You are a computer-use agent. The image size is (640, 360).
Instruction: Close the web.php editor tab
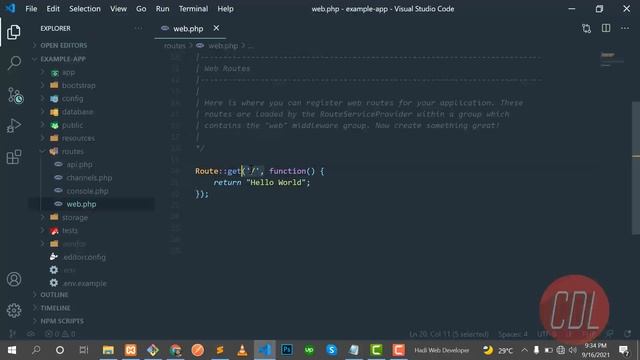[x=216, y=28]
